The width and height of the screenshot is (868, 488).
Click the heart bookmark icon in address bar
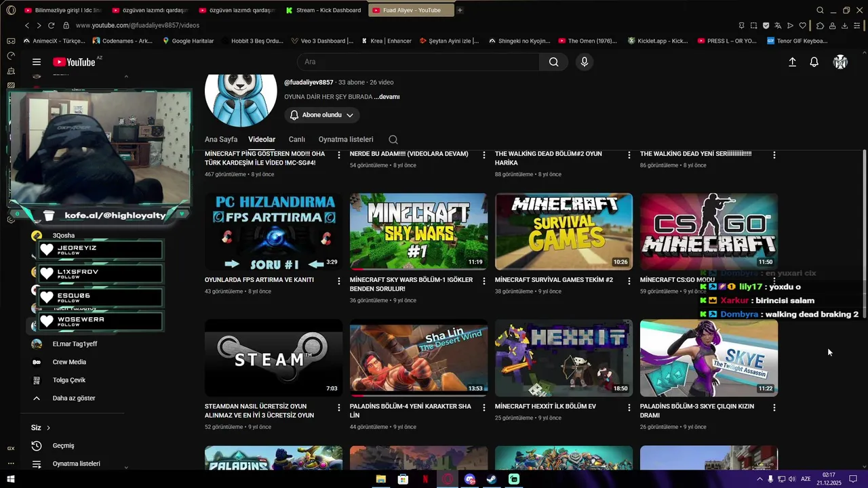(x=803, y=26)
